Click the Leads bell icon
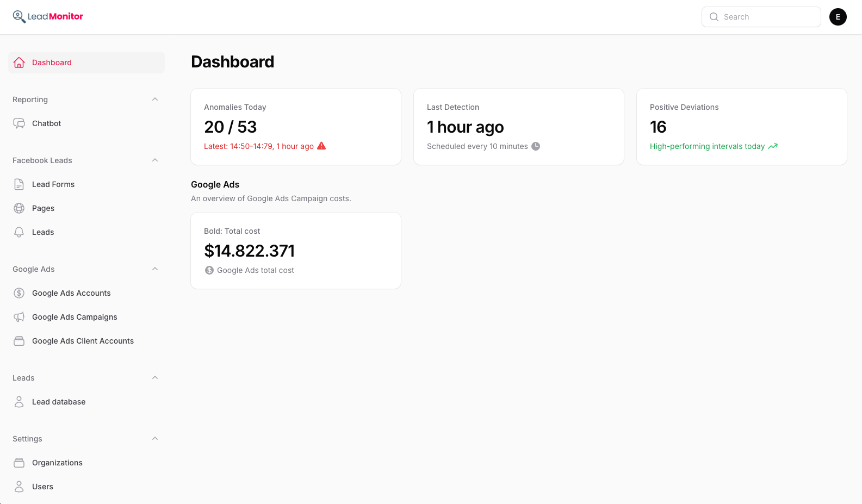Image resolution: width=862 pixels, height=504 pixels. pyautogui.click(x=19, y=232)
